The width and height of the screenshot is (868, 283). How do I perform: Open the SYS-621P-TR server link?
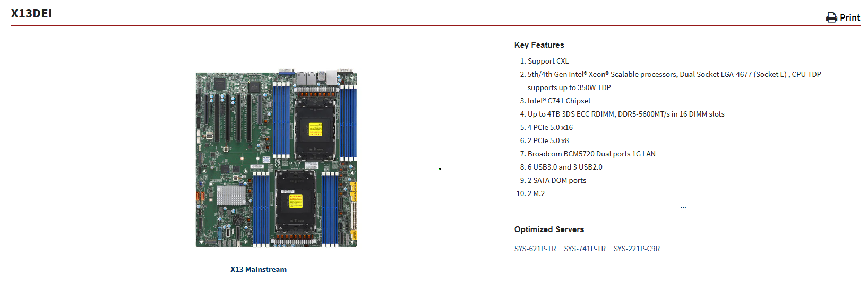pos(535,249)
